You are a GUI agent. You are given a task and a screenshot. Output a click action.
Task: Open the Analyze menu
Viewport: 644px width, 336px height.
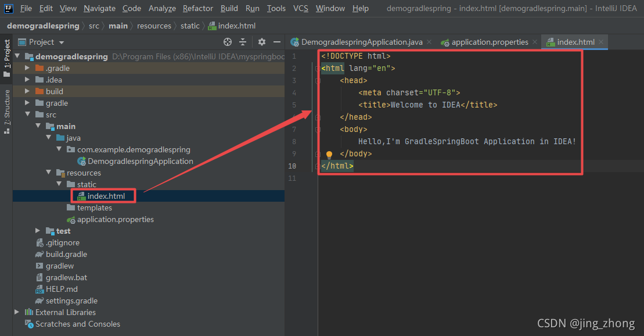[x=162, y=8]
